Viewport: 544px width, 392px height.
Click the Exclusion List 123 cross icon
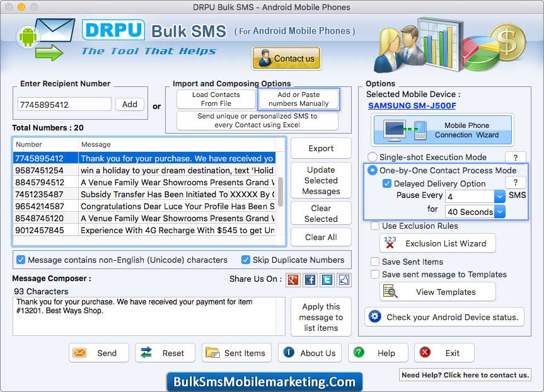point(390,243)
